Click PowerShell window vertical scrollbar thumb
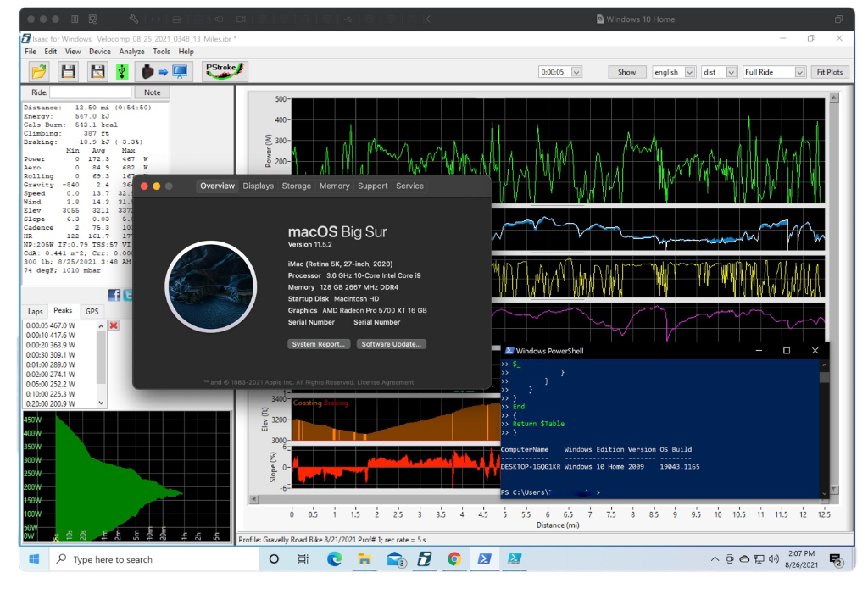868x589 pixels. pos(824,377)
